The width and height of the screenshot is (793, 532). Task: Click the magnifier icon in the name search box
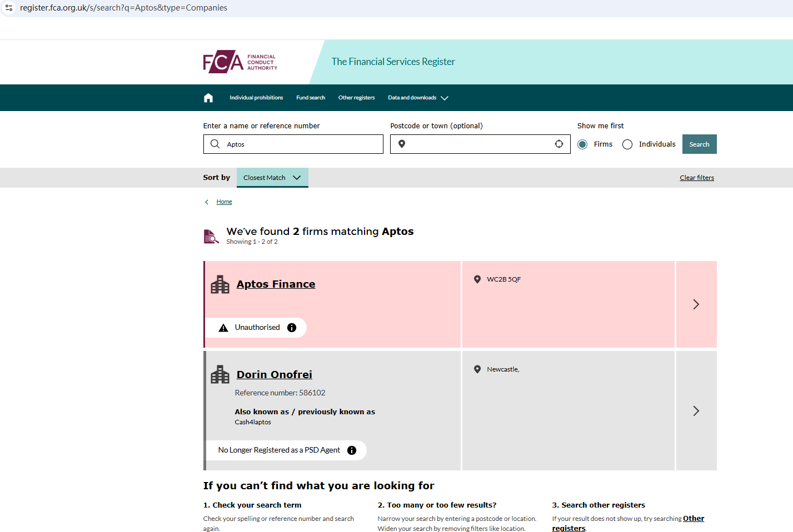[x=215, y=144]
